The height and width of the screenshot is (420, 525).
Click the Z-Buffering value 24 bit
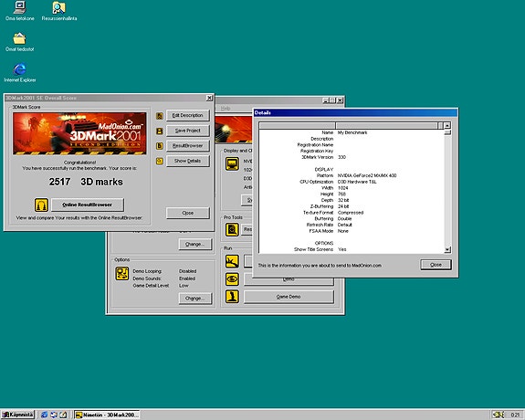point(343,206)
